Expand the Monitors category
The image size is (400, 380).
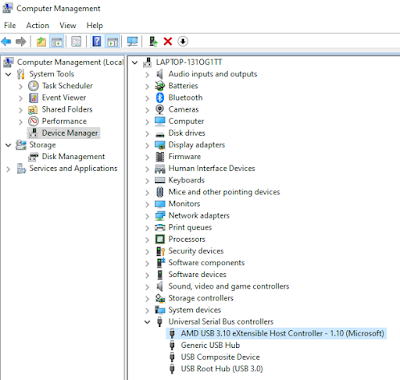147,204
